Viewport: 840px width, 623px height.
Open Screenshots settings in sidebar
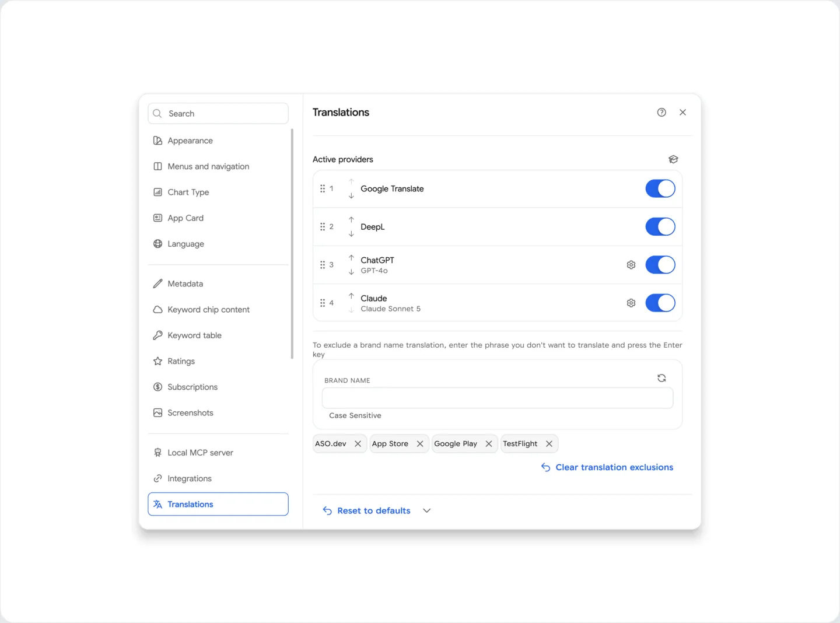[x=218, y=413]
